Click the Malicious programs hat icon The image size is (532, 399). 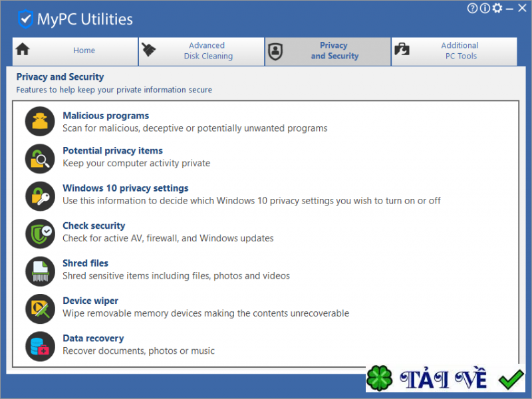coord(40,122)
